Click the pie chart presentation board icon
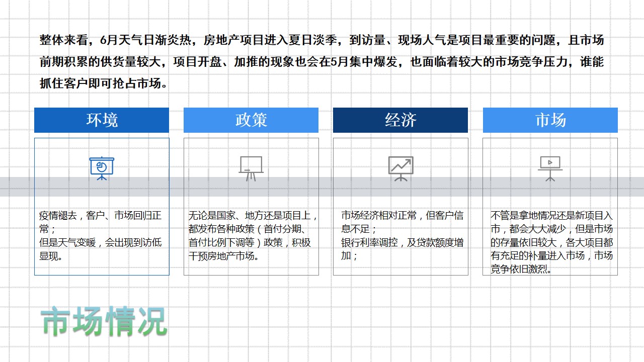The height and width of the screenshot is (362, 644). [102, 168]
